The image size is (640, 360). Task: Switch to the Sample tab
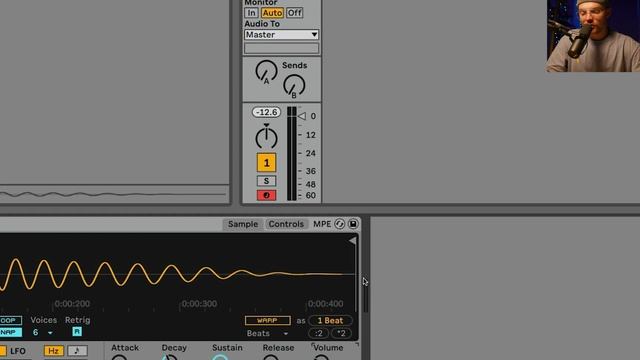242,224
